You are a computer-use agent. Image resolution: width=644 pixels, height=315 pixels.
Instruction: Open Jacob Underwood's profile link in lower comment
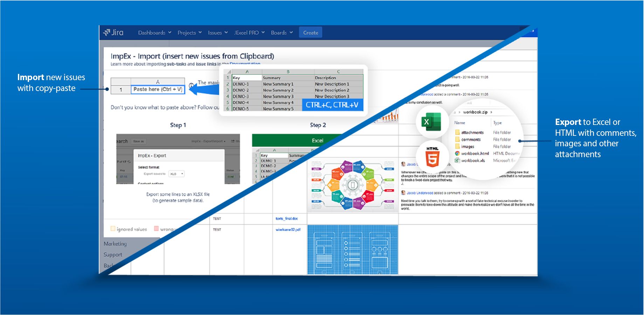(420, 193)
